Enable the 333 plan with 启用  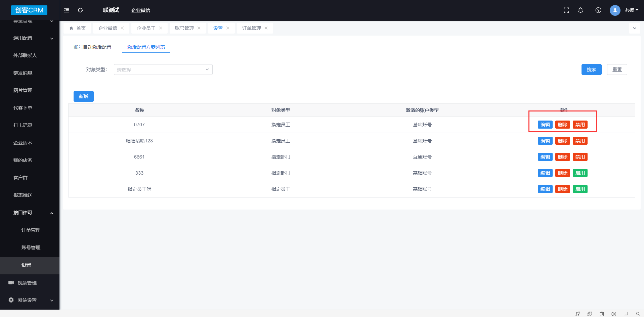tap(580, 173)
